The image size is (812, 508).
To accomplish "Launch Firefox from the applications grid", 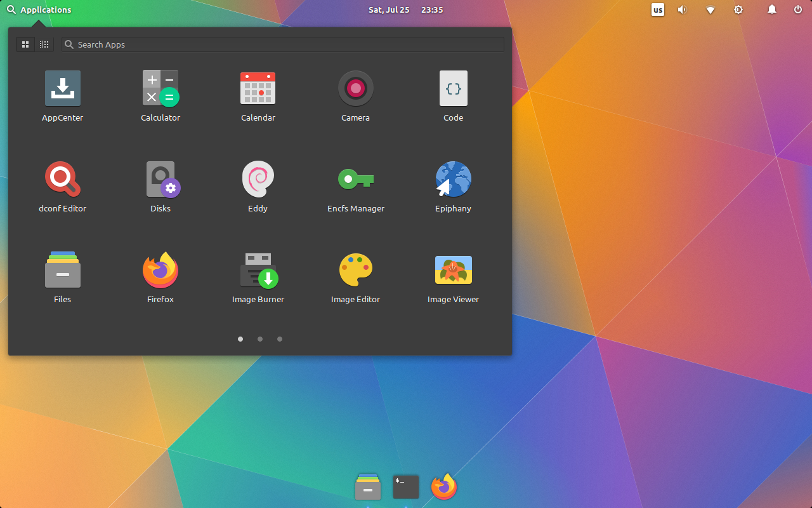I will 160,270.
